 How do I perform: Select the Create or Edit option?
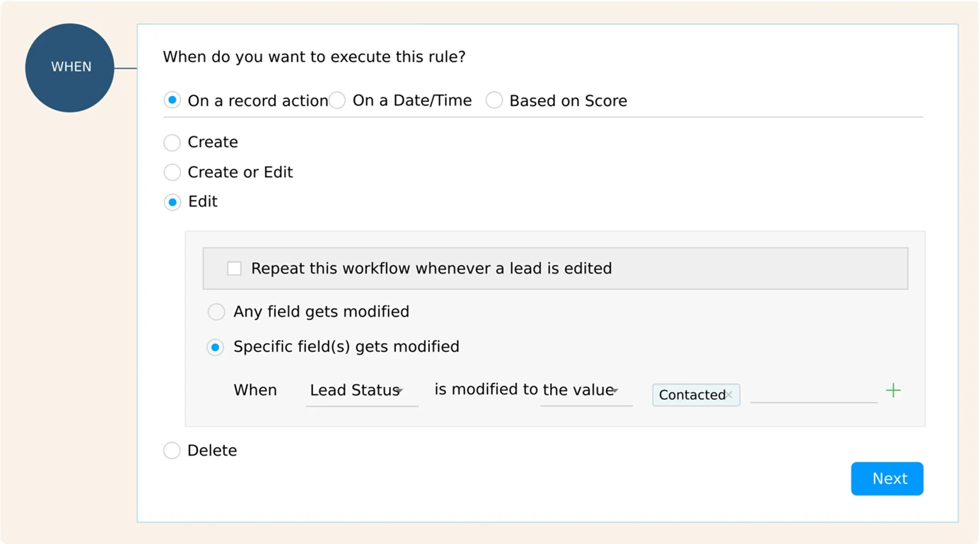pyautogui.click(x=172, y=172)
